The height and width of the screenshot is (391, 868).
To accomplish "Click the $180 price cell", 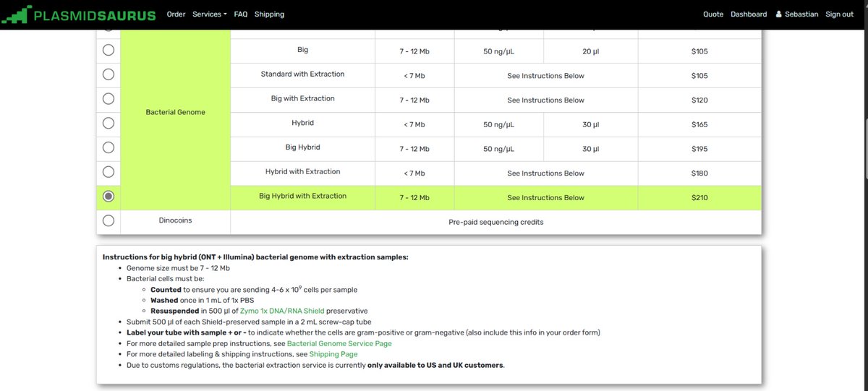I will pyautogui.click(x=699, y=173).
